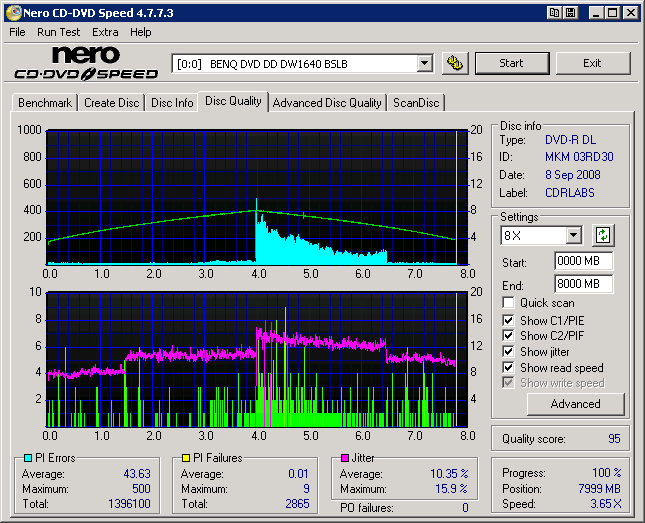This screenshot has width=645, height=523.
Task: Uncheck Show C1/PIE option
Action: point(509,320)
